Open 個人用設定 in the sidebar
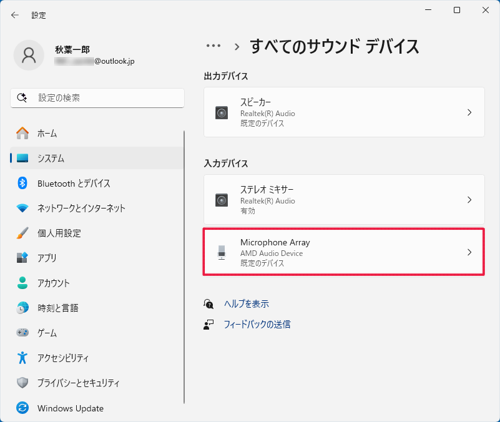The image size is (500, 422). [x=96, y=233]
